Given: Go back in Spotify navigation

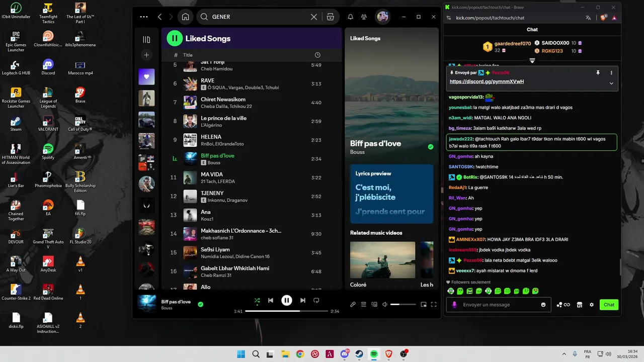Looking at the screenshot, I should click(x=160, y=17).
